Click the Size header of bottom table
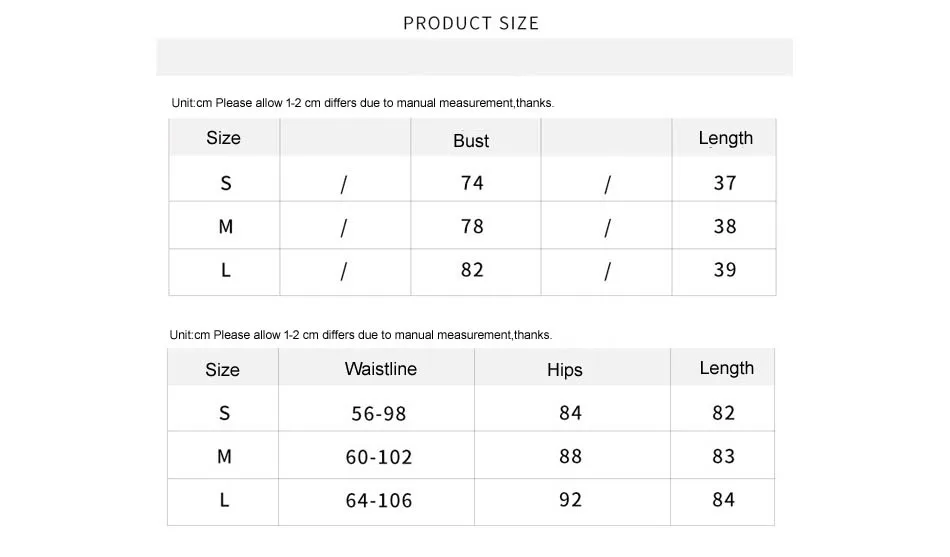This screenshot has height=557, width=950. [222, 370]
